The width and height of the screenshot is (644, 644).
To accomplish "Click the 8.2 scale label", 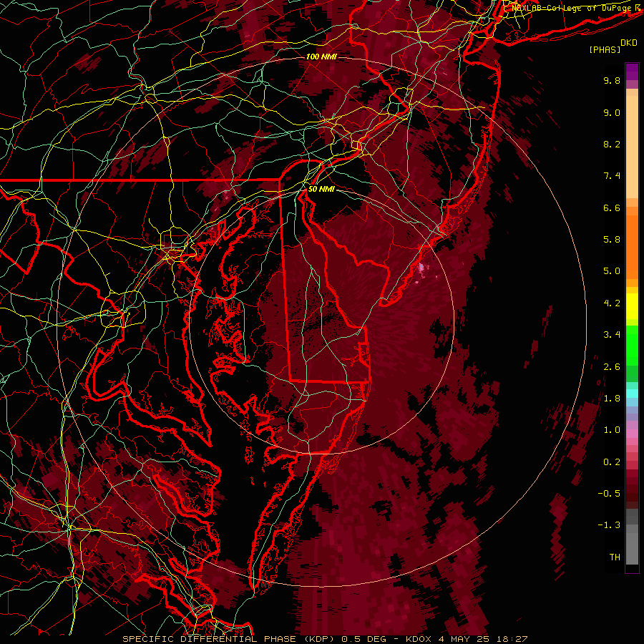I will pos(612,144).
